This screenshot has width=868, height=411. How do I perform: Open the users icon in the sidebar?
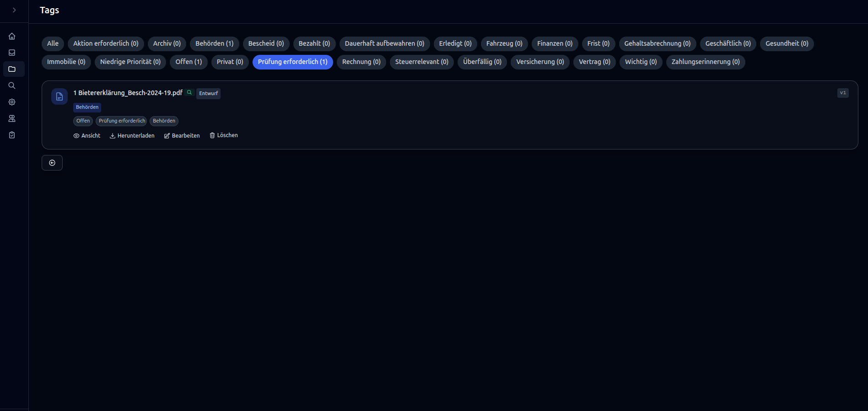(x=12, y=118)
